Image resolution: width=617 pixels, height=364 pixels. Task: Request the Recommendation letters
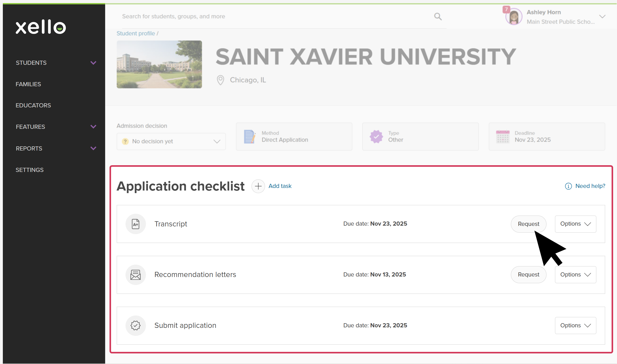528,275
